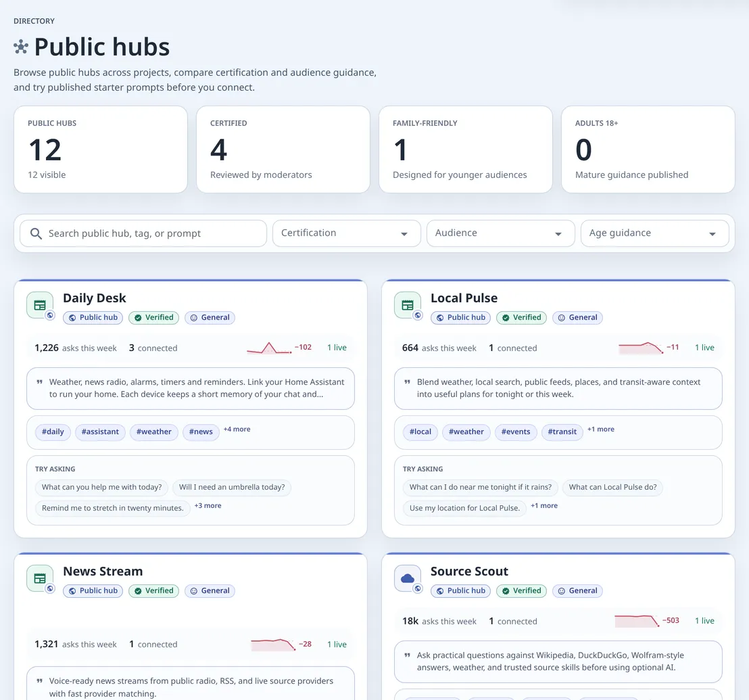
Task: Click '1 live' status on Source Scout
Action: point(704,621)
